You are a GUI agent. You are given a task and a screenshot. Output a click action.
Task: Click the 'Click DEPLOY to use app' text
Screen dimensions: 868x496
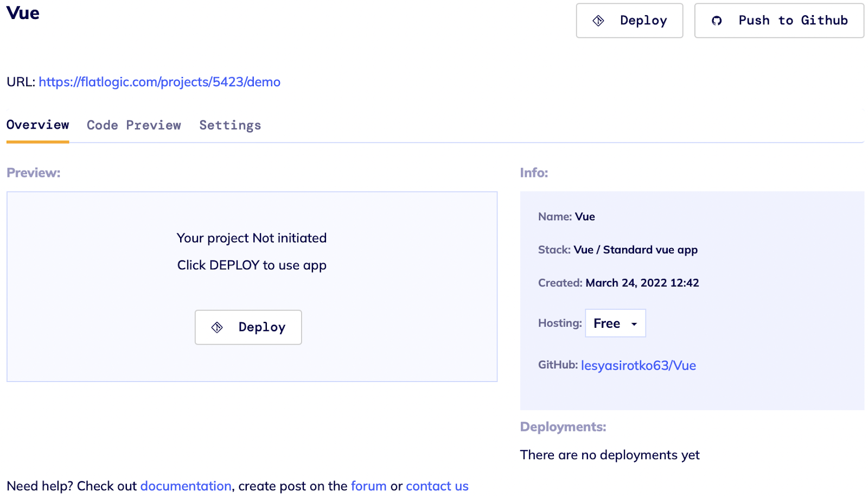pos(252,265)
